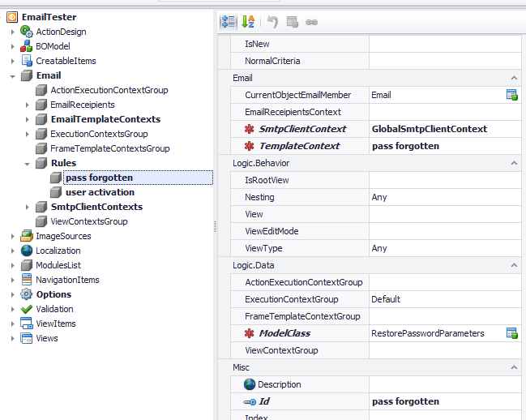Collapse the Email tree node

pyautogui.click(x=13, y=76)
